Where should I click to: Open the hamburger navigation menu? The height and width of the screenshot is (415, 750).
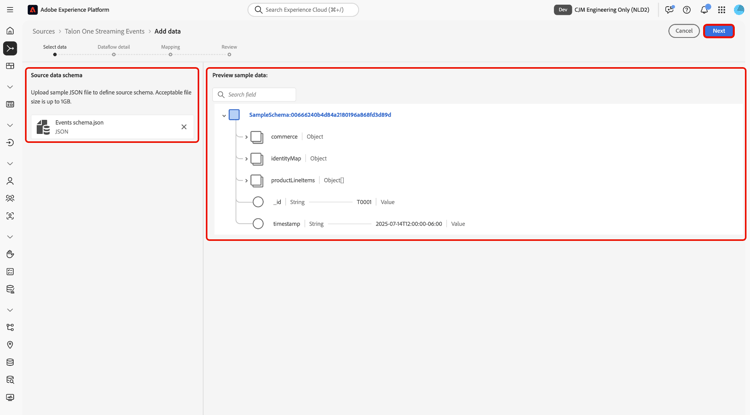tap(10, 10)
